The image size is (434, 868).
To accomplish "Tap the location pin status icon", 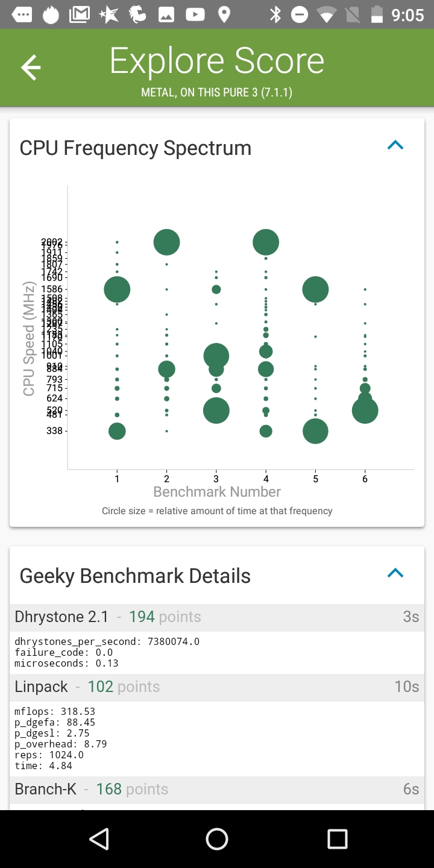I will coord(224,14).
